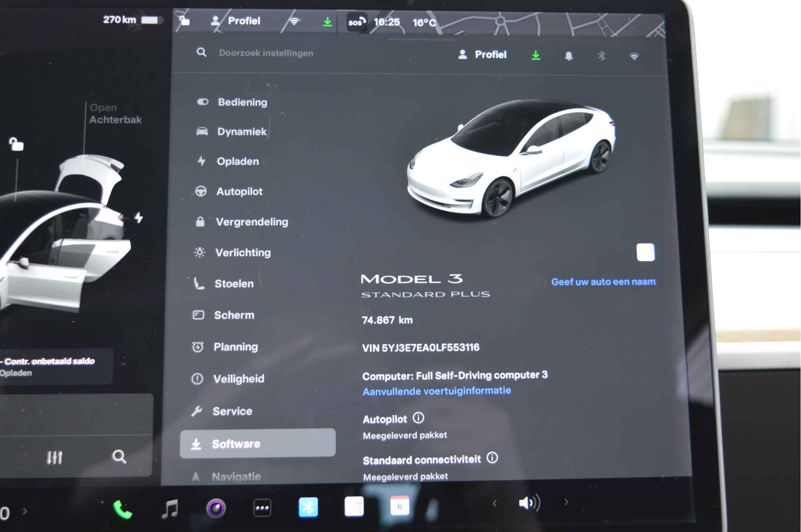The height and width of the screenshot is (532, 801).
Task: Click the white color swatch under car image
Action: [645, 252]
